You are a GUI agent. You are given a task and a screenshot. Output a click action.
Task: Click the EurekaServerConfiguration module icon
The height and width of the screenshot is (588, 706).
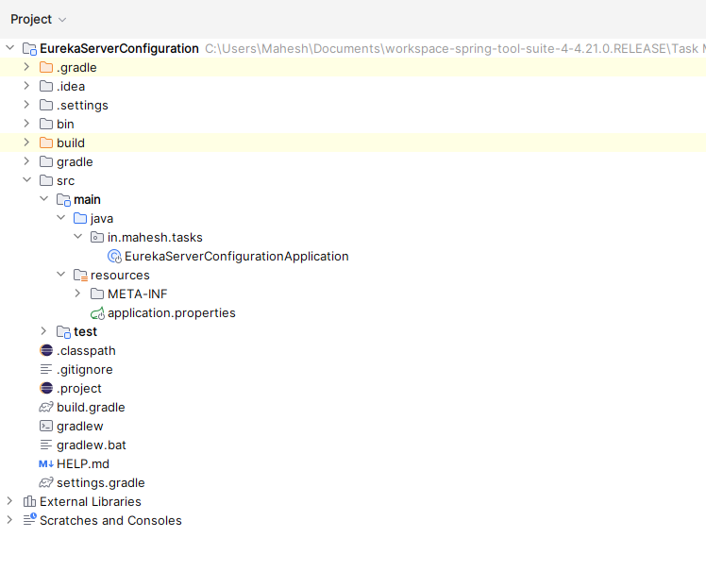[29, 49]
